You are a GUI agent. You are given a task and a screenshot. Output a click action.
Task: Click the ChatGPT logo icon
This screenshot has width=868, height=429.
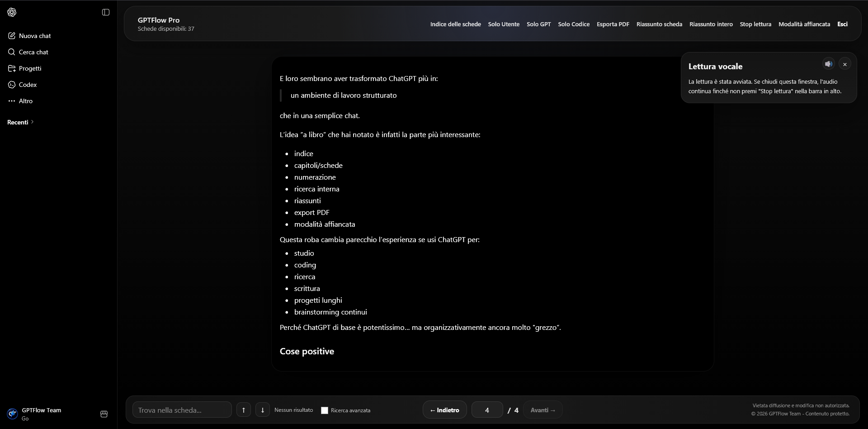point(12,12)
